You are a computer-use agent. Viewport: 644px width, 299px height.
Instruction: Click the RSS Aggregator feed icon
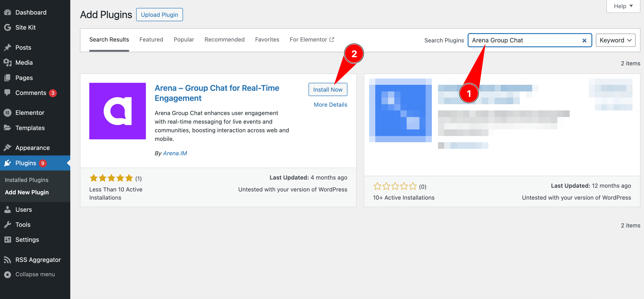(x=8, y=260)
